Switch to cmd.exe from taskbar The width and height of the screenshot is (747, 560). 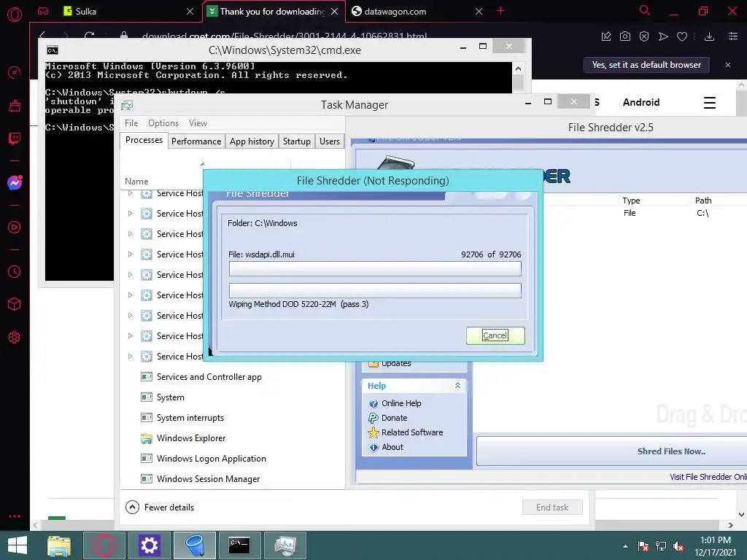239,545
